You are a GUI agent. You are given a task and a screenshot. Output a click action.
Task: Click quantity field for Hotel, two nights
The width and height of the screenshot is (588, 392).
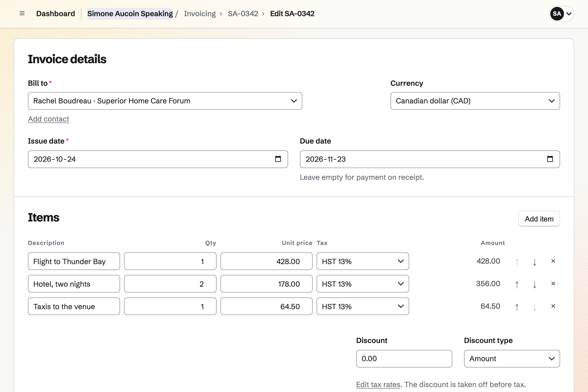[170, 284]
